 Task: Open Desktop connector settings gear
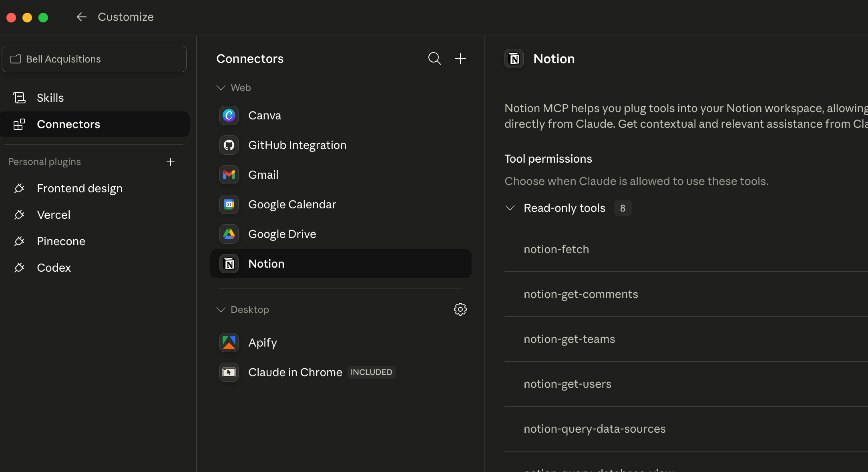460,309
